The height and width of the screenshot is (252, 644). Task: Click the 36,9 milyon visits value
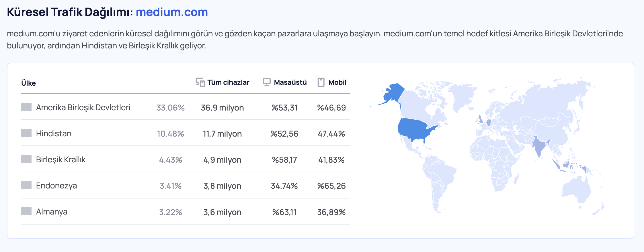click(x=223, y=108)
